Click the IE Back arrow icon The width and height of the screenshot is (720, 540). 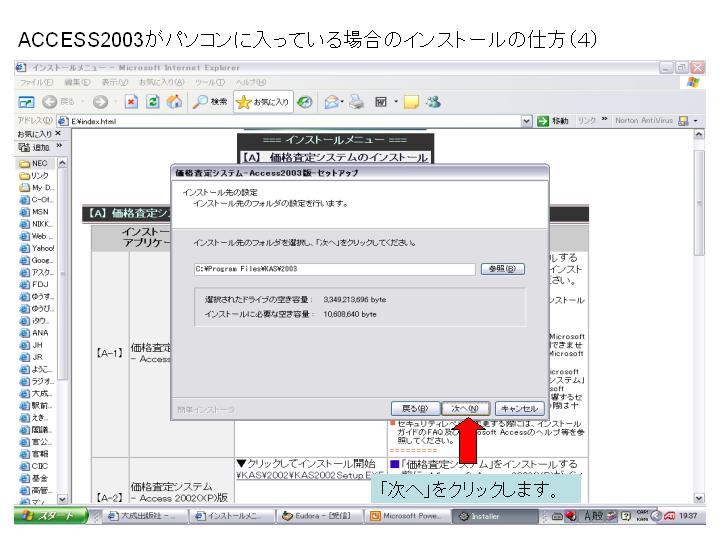tap(50, 102)
